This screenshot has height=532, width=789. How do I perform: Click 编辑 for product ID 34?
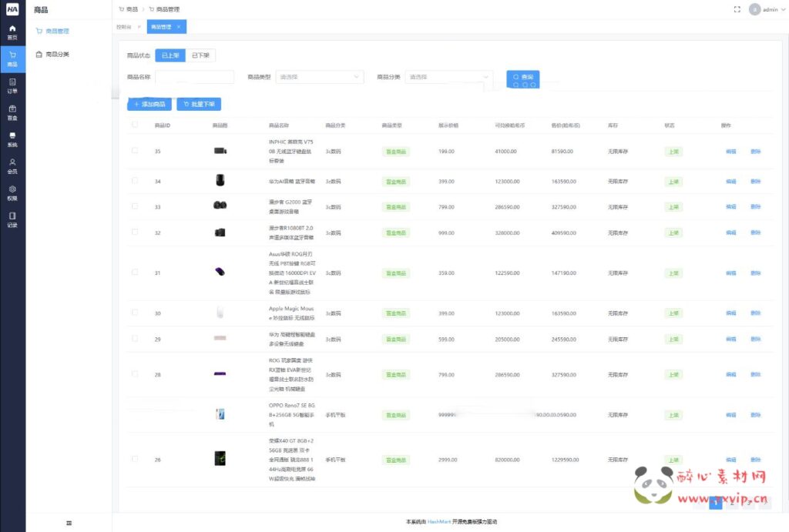coord(730,182)
